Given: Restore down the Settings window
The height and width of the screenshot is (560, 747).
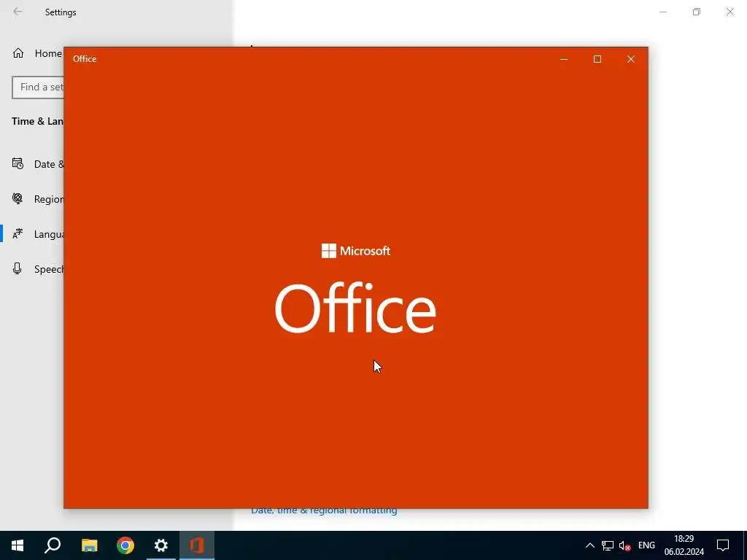Looking at the screenshot, I should (697, 12).
